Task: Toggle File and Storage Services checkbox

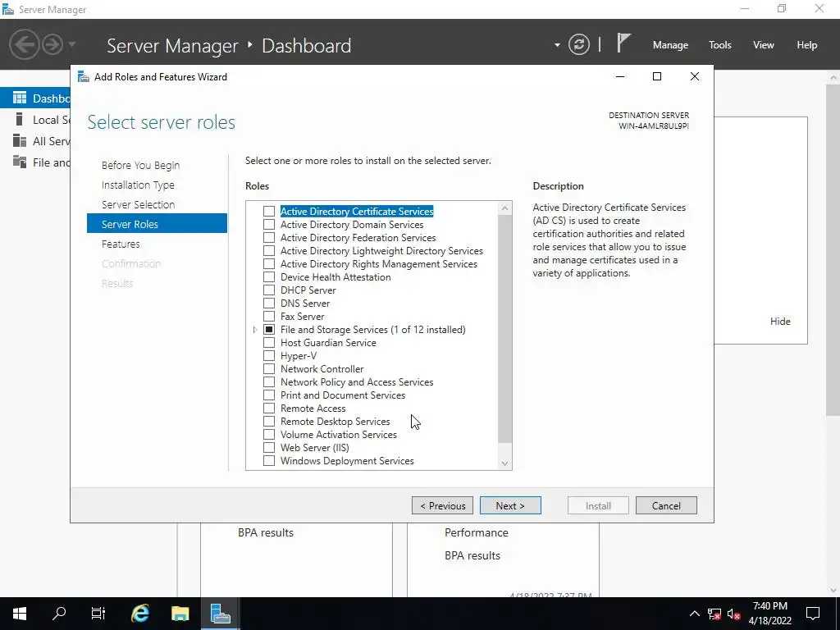Action: tap(269, 330)
